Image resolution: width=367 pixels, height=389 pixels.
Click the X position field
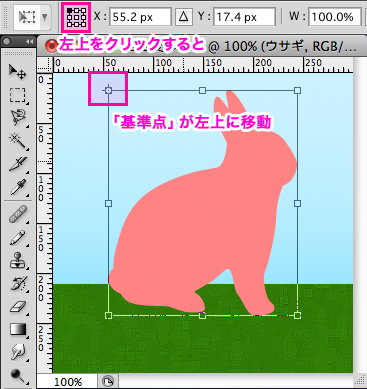point(141,17)
